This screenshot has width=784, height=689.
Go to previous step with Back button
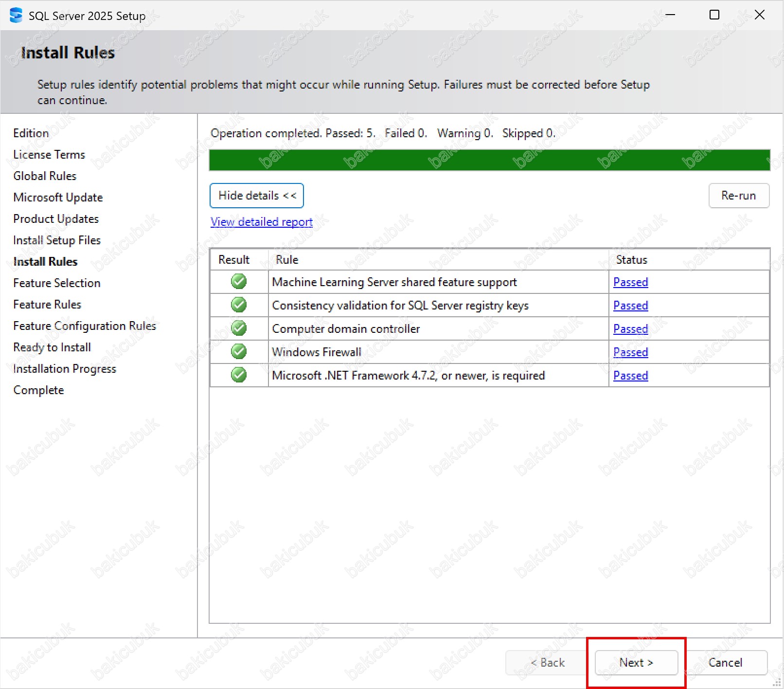pos(547,663)
